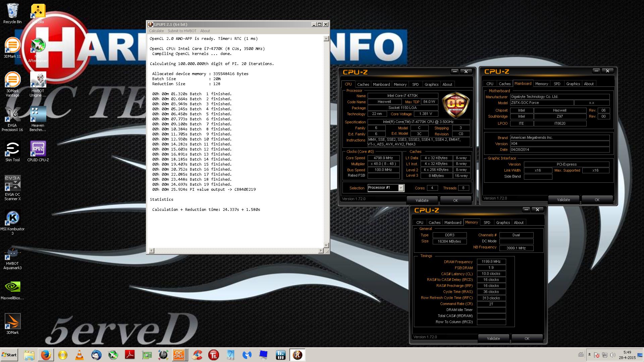Click OK in the CPU-Z memory window

(527, 338)
